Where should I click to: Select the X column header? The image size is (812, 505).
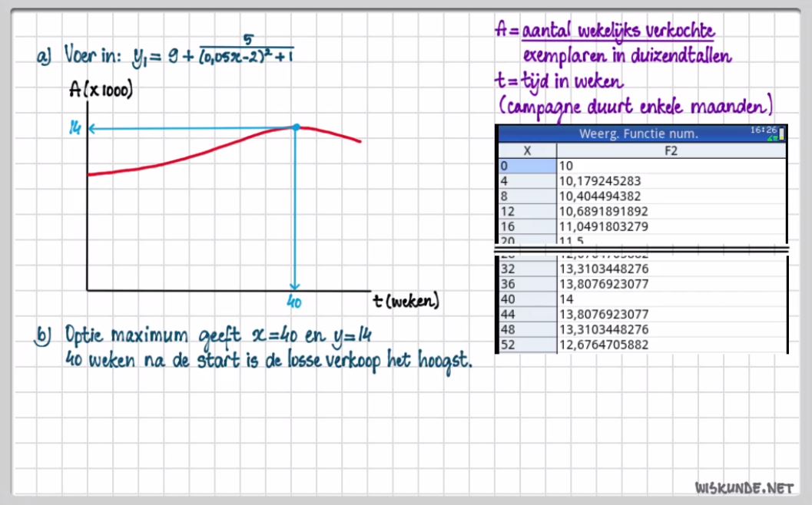click(527, 151)
